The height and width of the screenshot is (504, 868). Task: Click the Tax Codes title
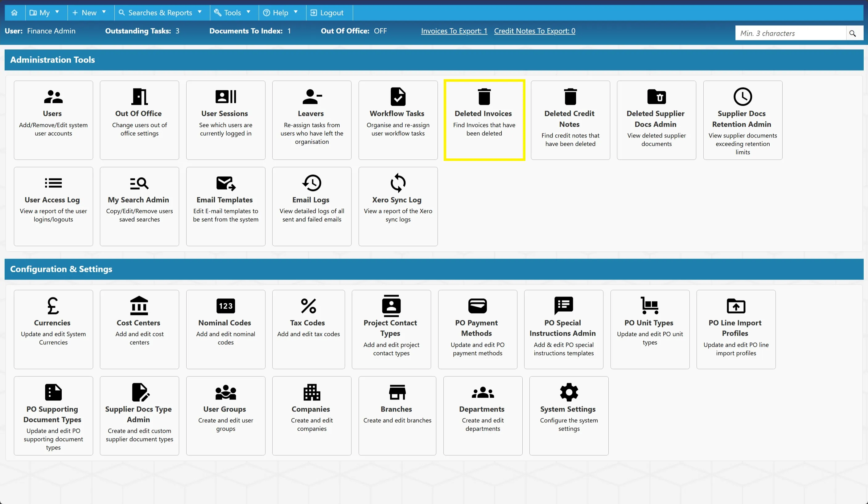307,323
